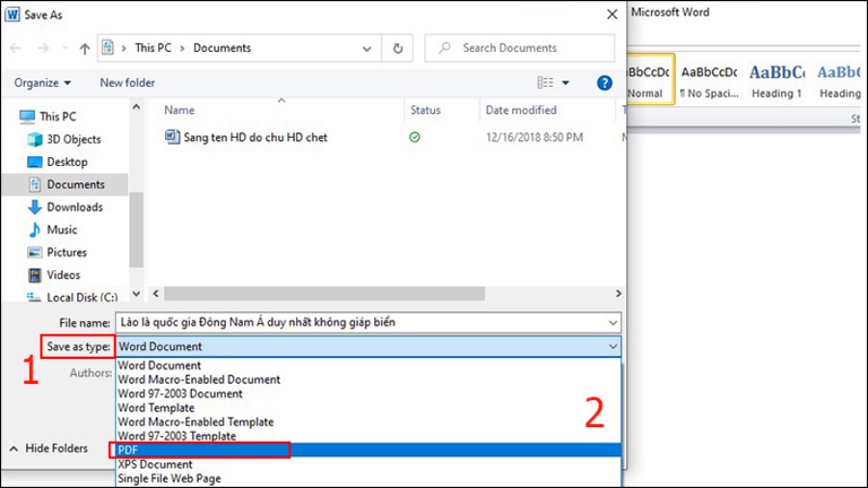
Task: Open the File name history dropdown
Action: (x=613, y=322)
